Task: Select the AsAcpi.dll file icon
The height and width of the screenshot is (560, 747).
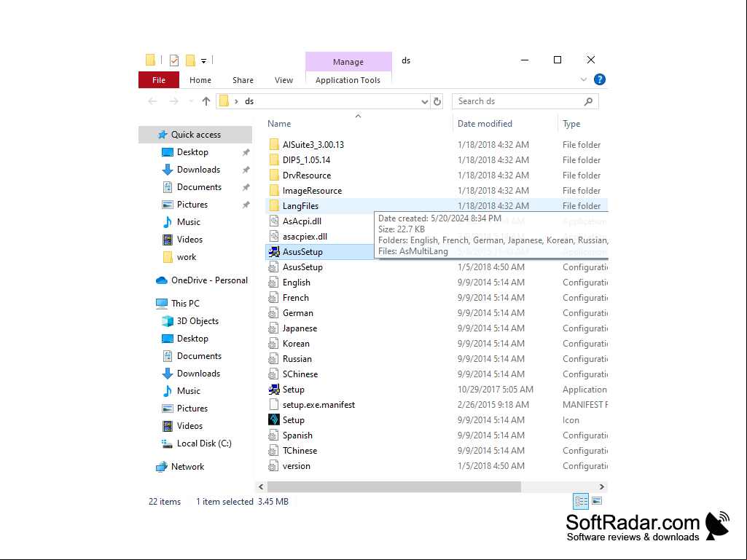Action: pos(274,221)
